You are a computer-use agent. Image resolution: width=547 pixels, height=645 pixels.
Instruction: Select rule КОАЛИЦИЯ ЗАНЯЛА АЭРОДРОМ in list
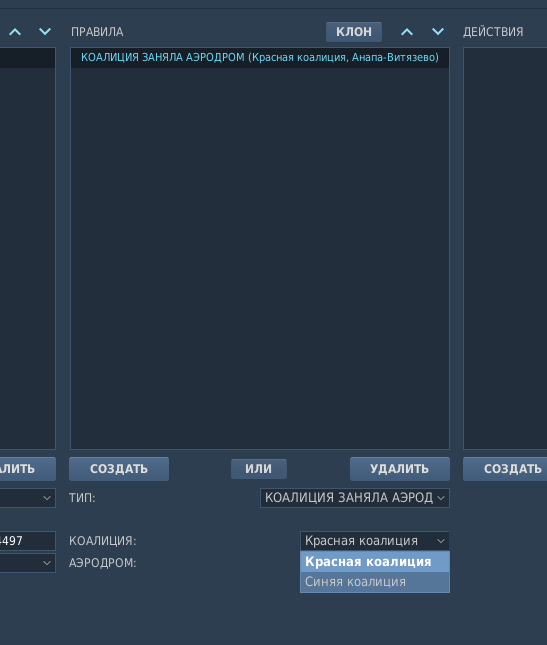[x=260, y=57]
